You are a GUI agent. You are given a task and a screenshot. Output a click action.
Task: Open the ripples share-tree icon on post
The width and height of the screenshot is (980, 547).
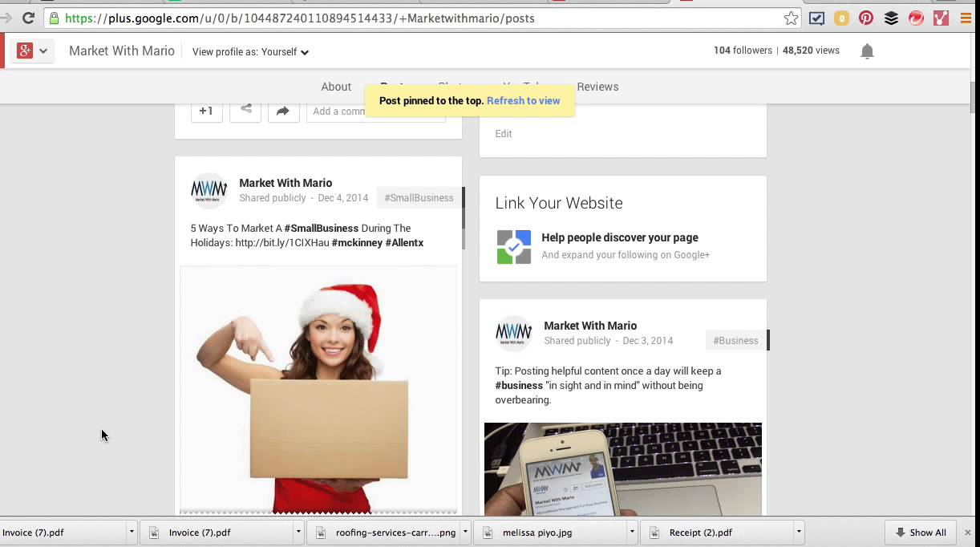pyautogui.click(x=245, y=111)
